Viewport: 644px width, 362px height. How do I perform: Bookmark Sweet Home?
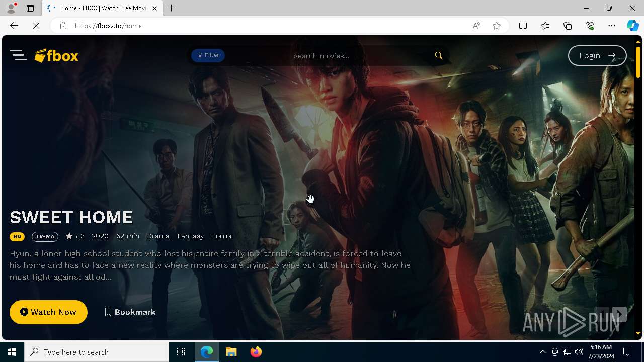130,312
